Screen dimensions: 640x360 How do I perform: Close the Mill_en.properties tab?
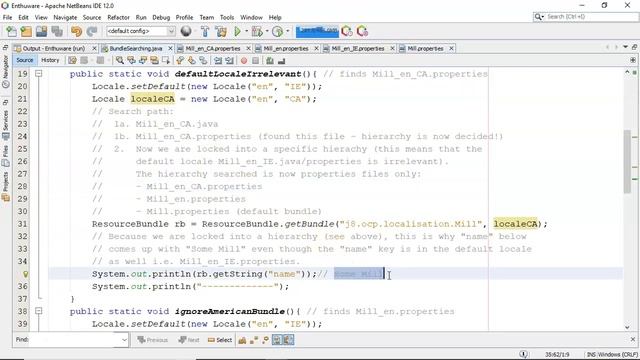[x=316, y=48]
